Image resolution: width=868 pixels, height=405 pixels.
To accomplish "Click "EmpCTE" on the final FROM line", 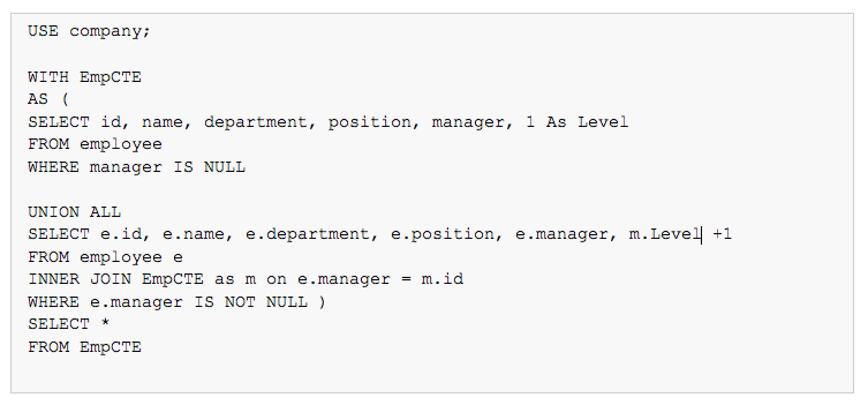I will click(111, 347).
